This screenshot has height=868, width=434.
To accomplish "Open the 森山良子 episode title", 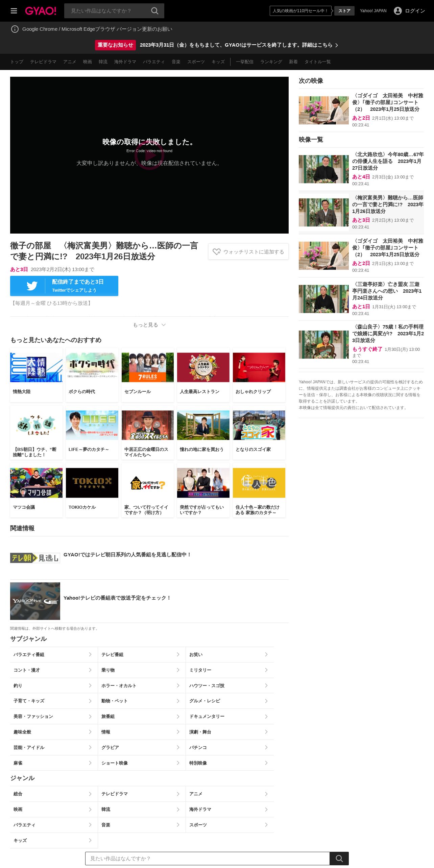I will coord(388,333).
